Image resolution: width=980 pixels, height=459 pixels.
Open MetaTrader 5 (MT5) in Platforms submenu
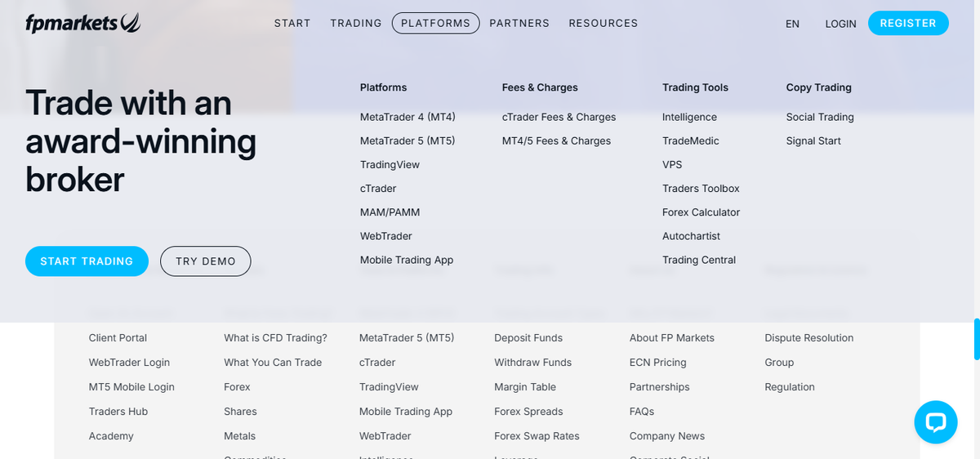tap(408, 140)
